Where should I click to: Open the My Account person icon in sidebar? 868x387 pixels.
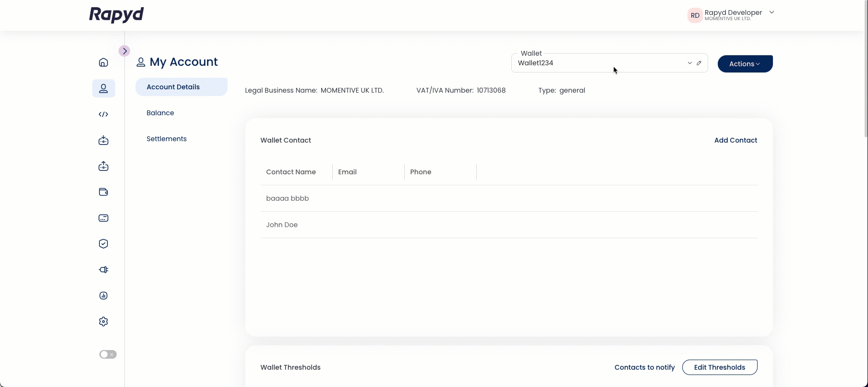[x=103, y=88]
